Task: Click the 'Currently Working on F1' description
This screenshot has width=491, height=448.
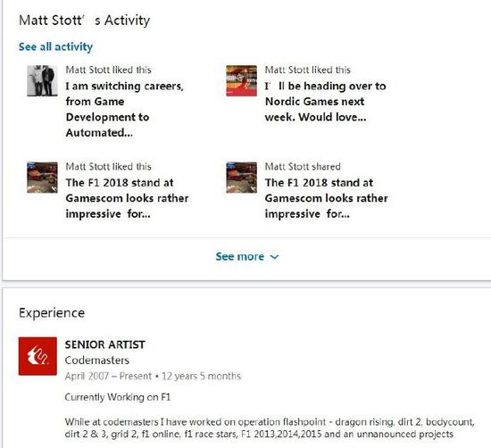Action: pyautogui.click(x=118, y=397)
